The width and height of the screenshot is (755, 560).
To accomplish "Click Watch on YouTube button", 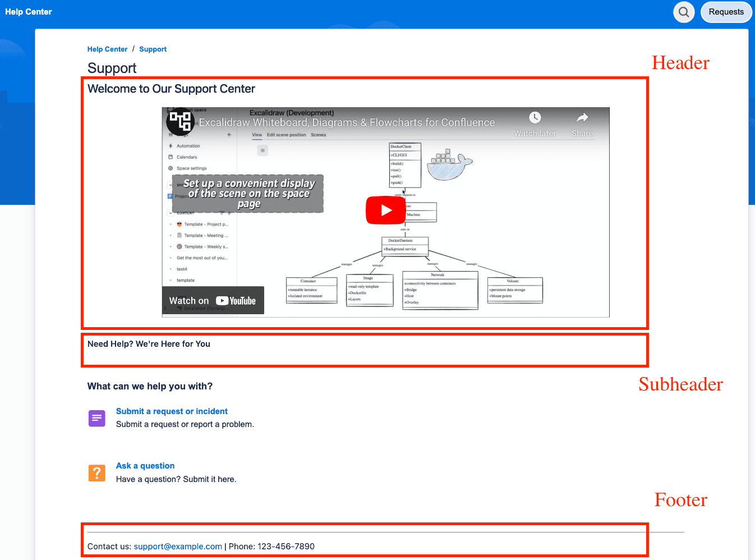I will click(x=213, y=301).
